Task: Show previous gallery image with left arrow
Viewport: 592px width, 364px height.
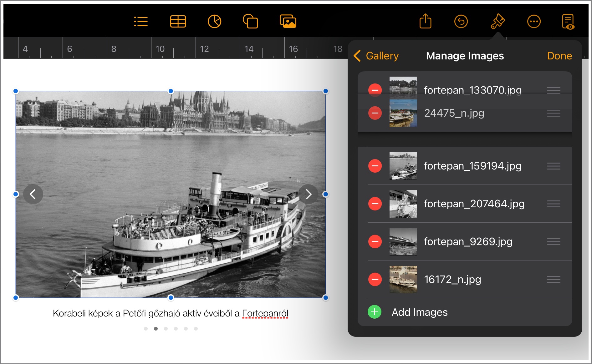Action: (x=33, y=194)
